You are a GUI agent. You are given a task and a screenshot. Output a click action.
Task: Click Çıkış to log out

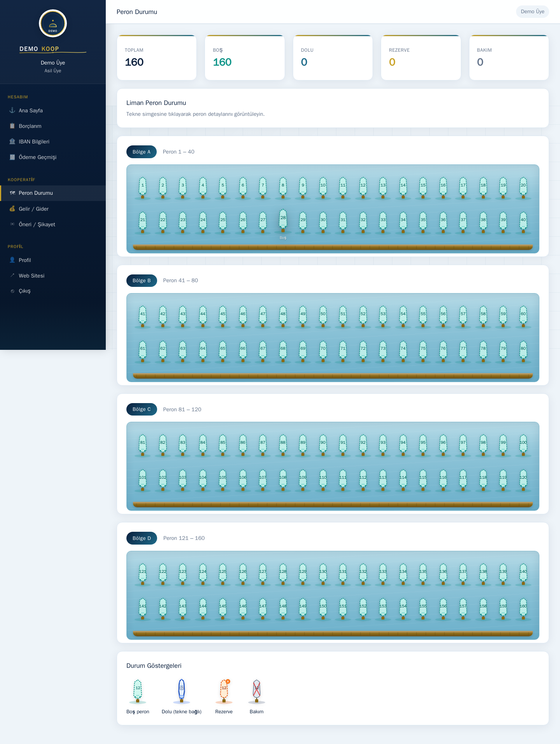[x=53, y=291]
